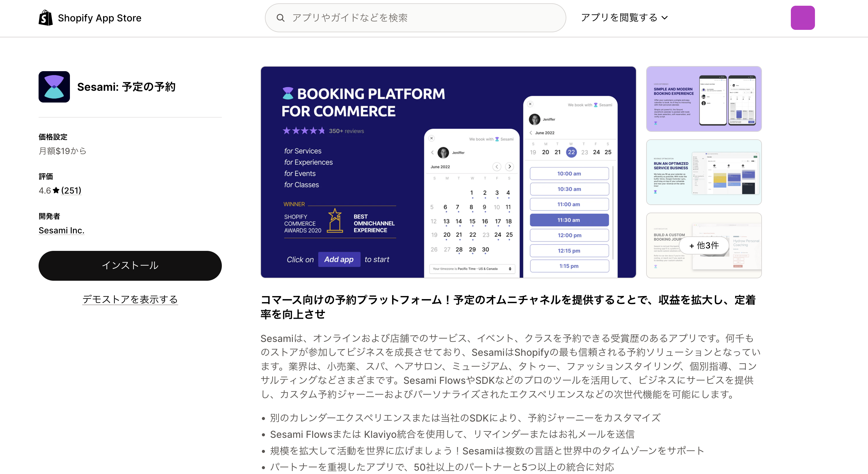Click the search magnifier icon
Screen dimensions: 868x474
click(x=280, y=18)
